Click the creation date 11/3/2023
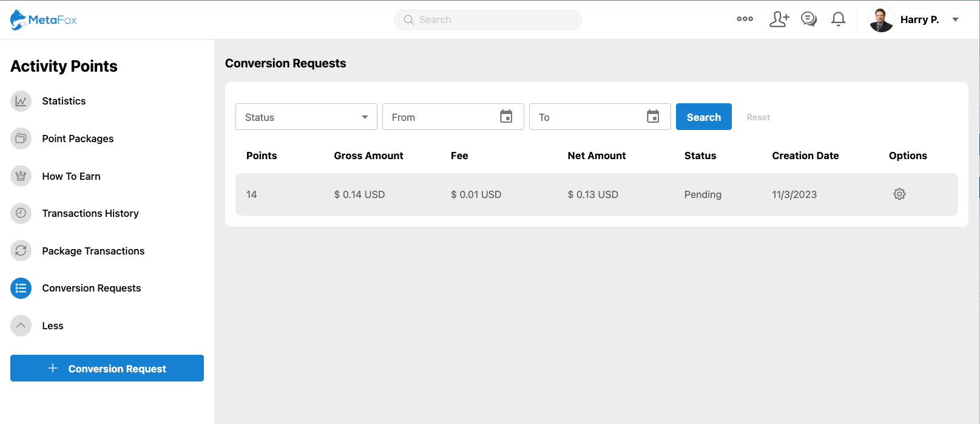The image size is (980, 424). (x=794, y=194)
